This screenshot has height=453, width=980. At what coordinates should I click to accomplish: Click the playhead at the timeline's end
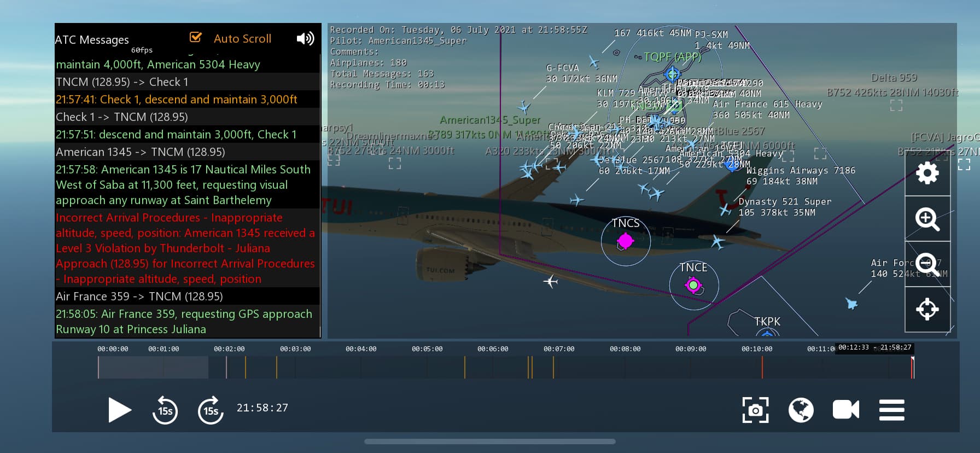coord(912,367)
